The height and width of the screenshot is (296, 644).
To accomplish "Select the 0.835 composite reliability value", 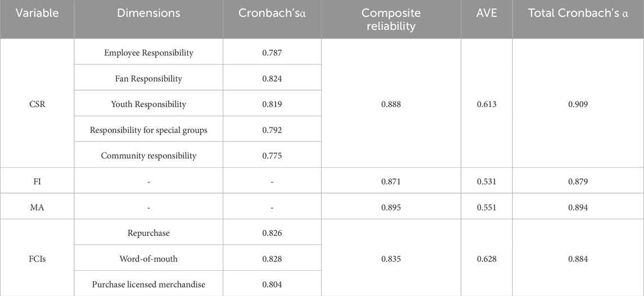I will [x=391, y=259].
